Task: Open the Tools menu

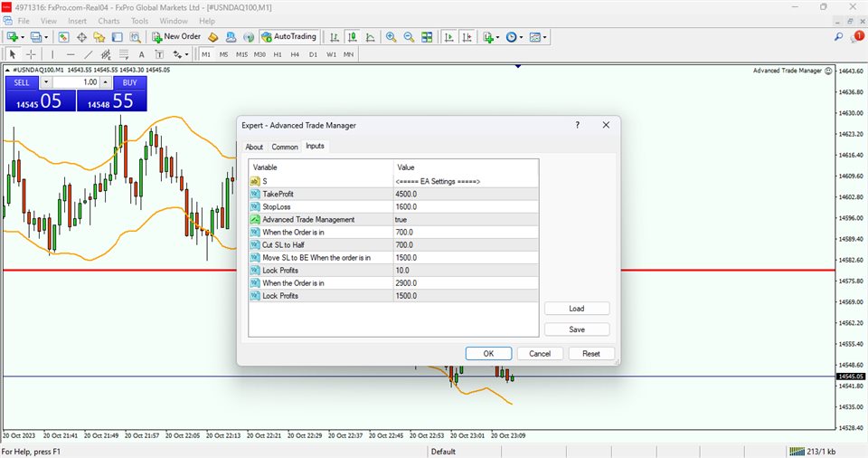Action: coord(139,21)
